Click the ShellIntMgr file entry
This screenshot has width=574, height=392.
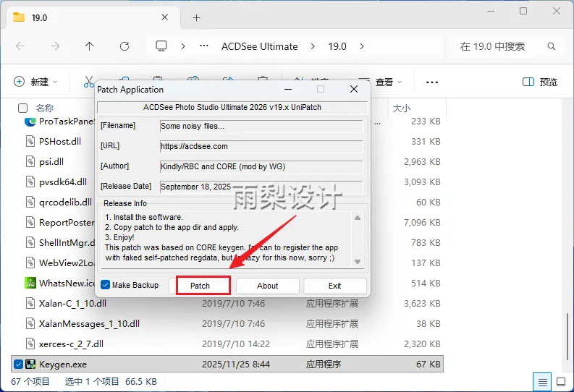coord(67,243)
